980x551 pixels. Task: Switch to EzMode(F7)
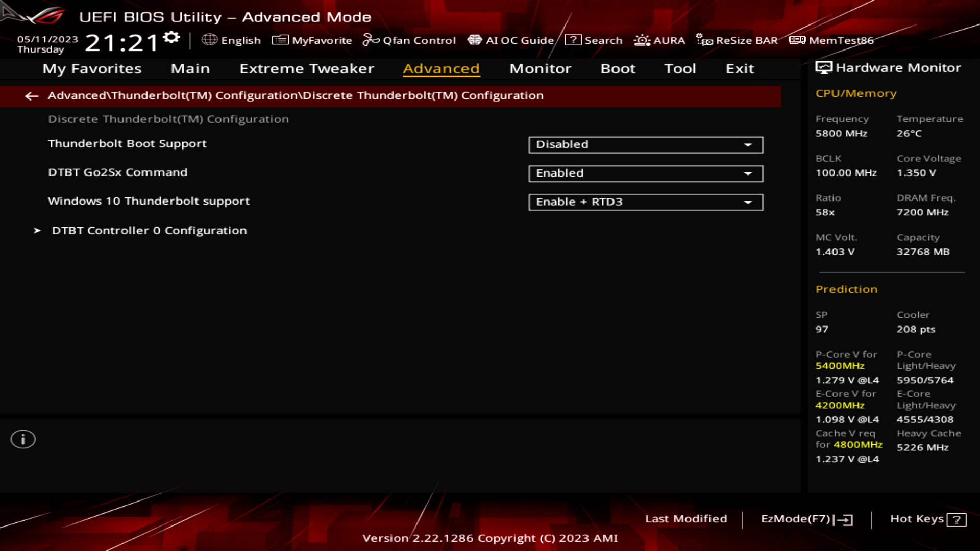pos(795,519)
